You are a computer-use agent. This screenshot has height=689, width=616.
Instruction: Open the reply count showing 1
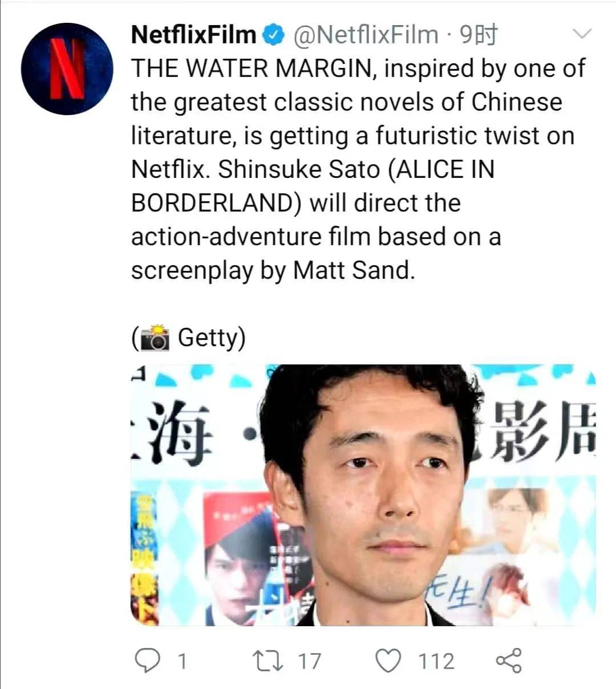(183, 662)
